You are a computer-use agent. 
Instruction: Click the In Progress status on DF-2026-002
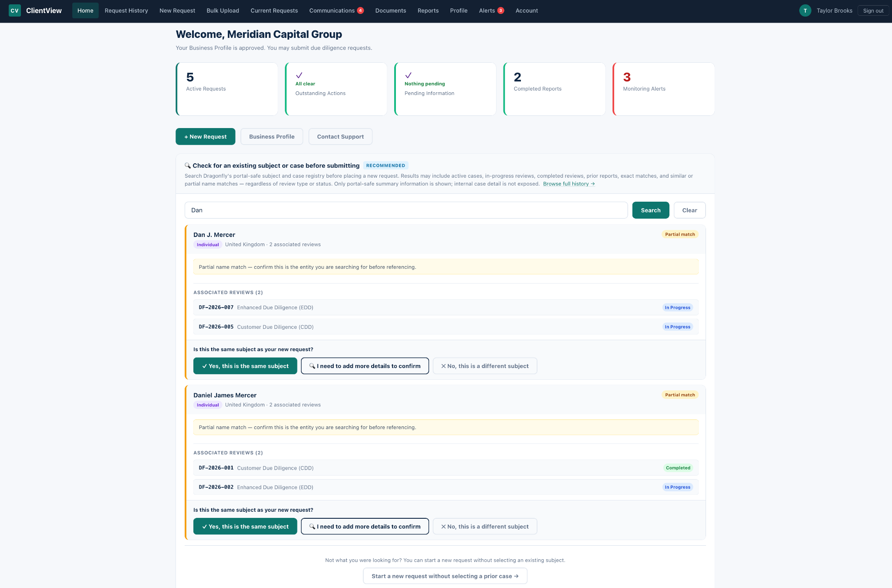click(x=677, y=487)
